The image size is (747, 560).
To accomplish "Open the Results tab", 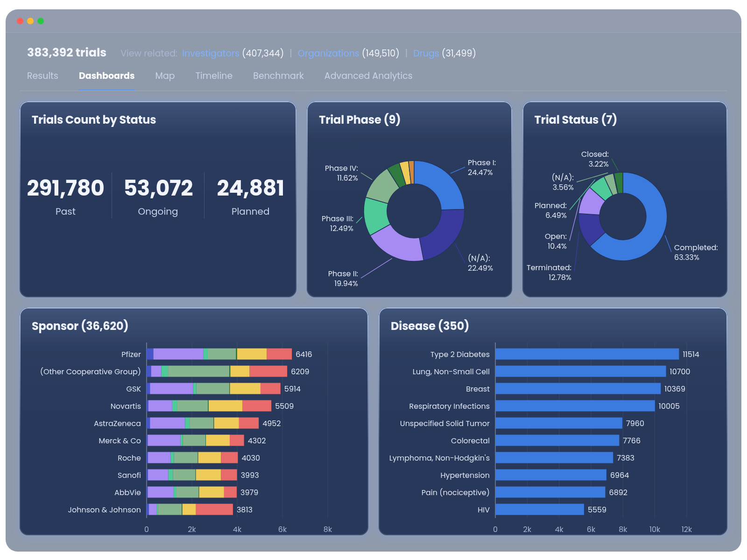I will pyautogui.click(x=42, y=76).
